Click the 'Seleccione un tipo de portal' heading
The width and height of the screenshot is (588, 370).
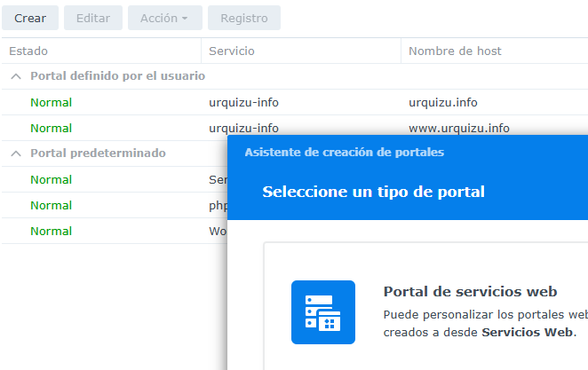click(373, 192)
